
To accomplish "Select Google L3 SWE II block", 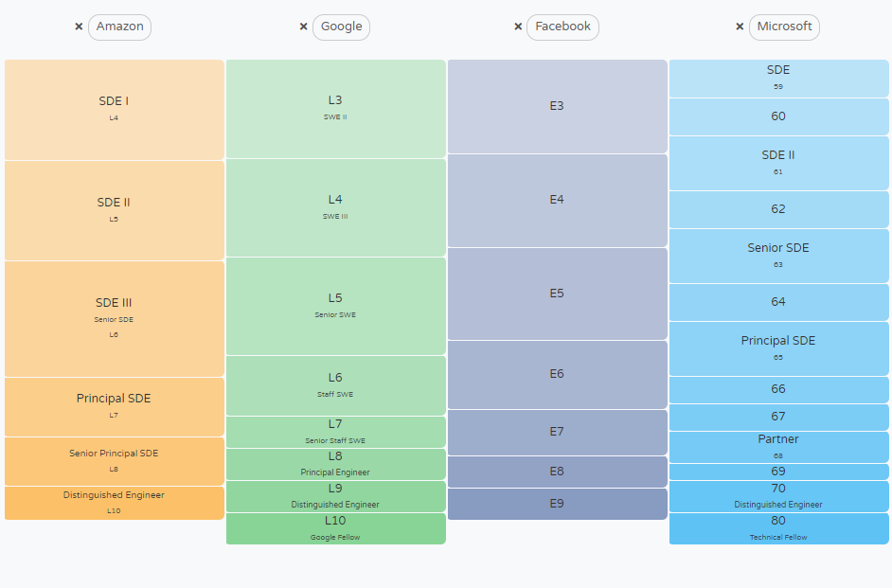I will [335, 108].
